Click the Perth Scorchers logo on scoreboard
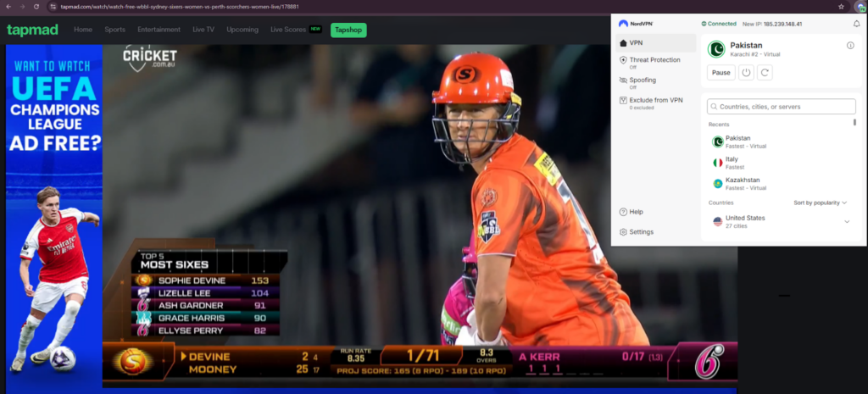Image resolution: width=868 pixels, height=394 pixels. click(133, 361)
